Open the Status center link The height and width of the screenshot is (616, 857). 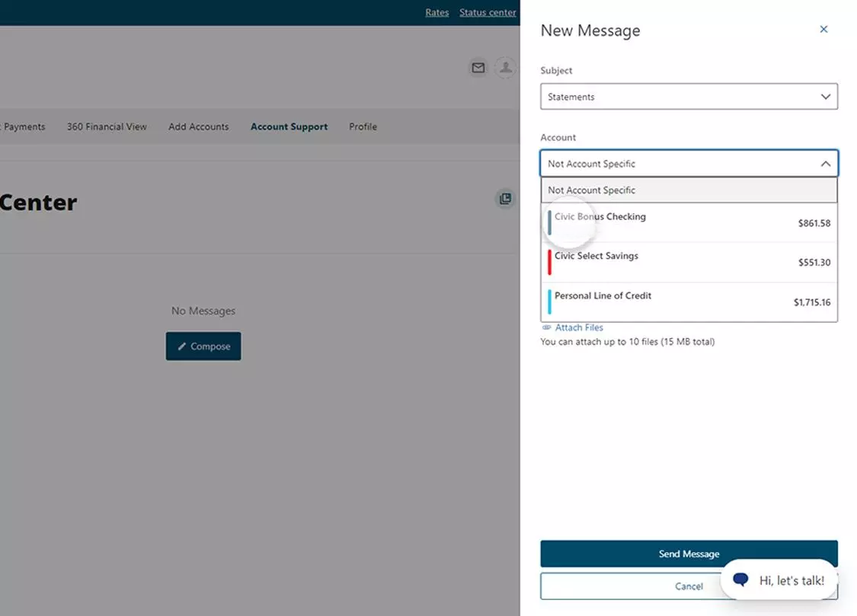(488, 12)
